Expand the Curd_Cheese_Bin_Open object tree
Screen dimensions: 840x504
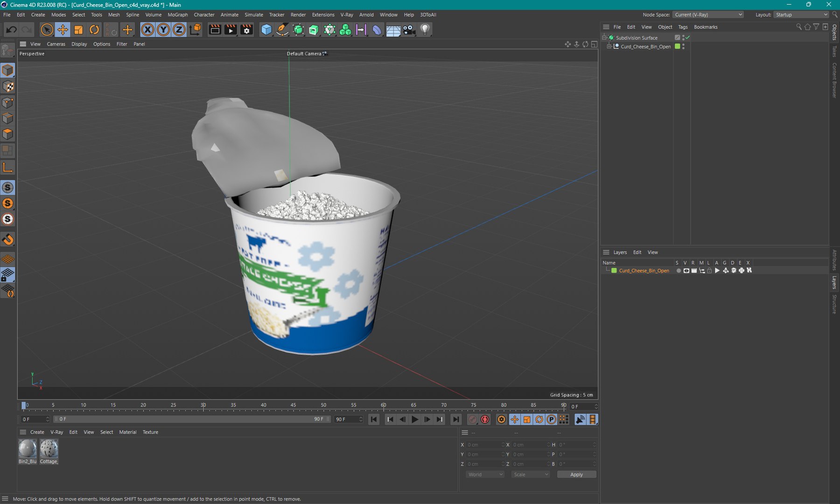609,47
